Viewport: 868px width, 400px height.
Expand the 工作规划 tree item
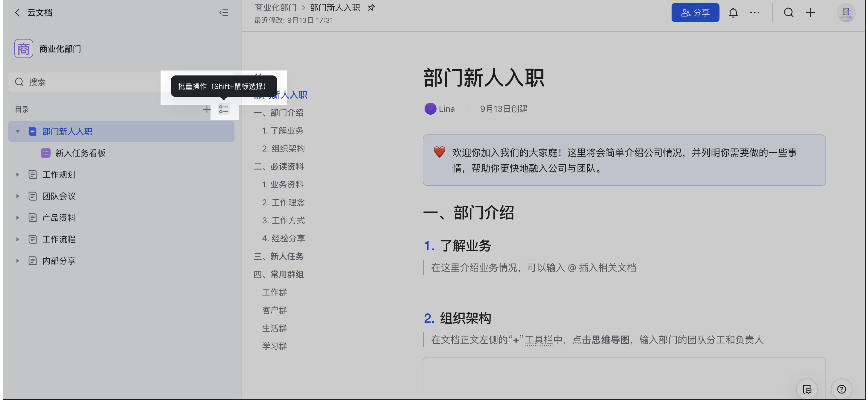pyautogui.click(x=18, y=175)
